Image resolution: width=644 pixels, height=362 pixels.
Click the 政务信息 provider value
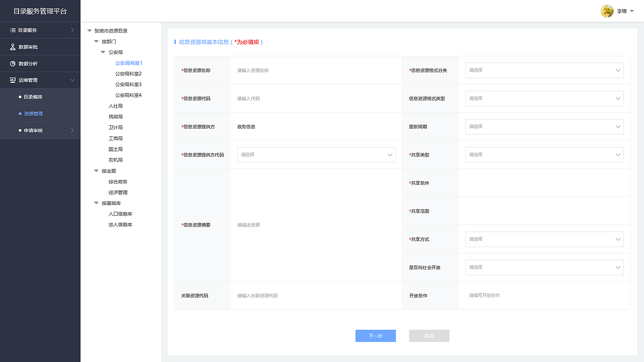click(247, 127)
